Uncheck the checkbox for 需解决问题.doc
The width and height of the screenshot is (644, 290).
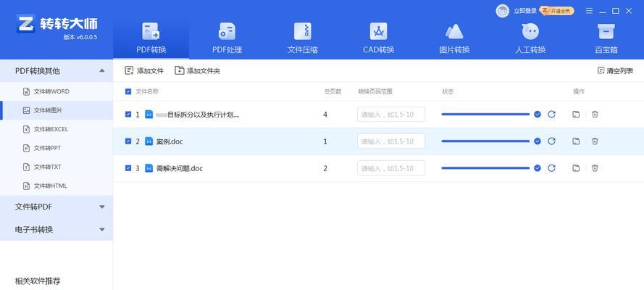click(128, 168)
